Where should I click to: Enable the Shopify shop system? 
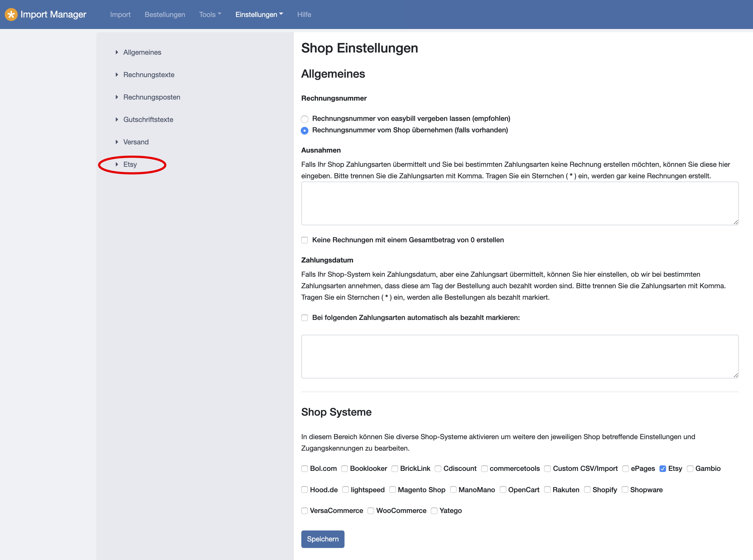tap(587, 490)
